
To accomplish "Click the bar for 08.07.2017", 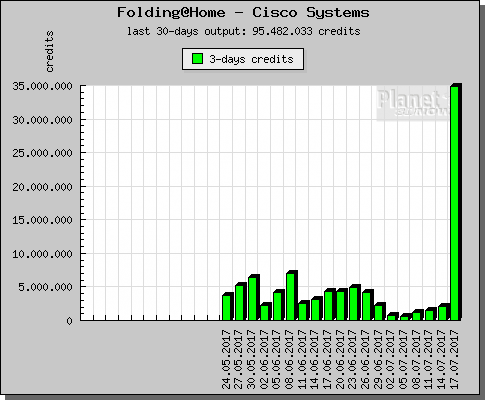I will pos(418,315).
